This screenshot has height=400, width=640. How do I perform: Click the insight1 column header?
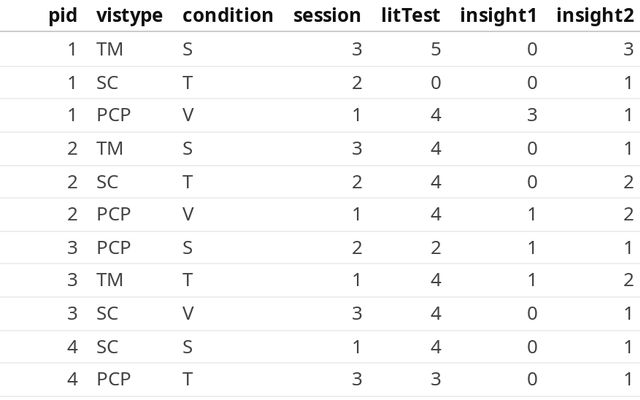498,15
